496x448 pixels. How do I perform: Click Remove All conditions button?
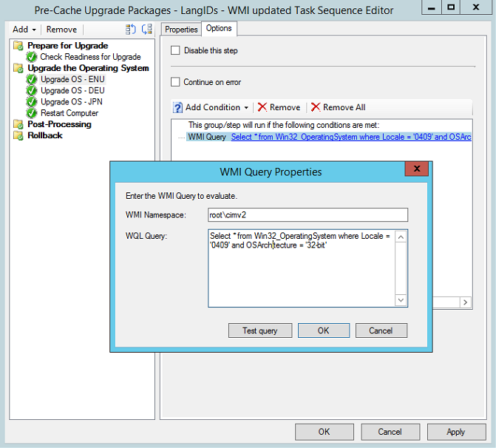point(338,107)
